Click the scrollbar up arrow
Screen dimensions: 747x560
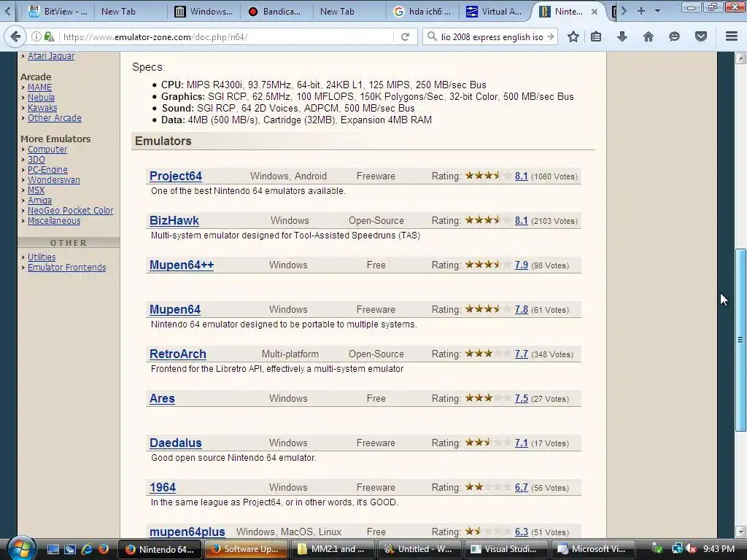(x=740, y=58)
